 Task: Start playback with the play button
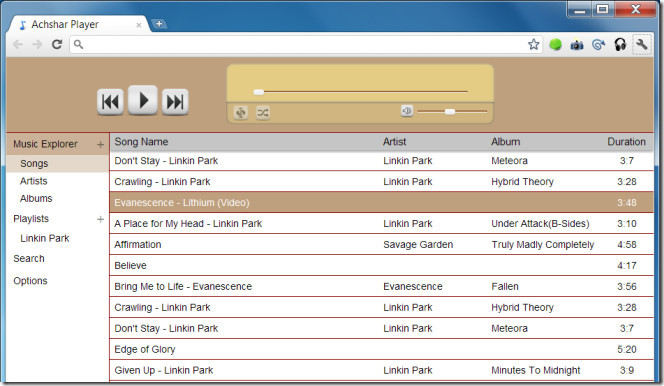pyautogui.click(x=143, y=100)
